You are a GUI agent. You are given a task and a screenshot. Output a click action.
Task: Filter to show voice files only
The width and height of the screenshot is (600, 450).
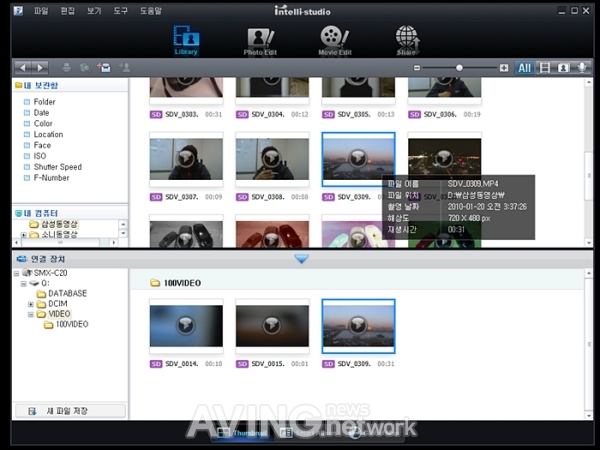[x=582, y=68]
